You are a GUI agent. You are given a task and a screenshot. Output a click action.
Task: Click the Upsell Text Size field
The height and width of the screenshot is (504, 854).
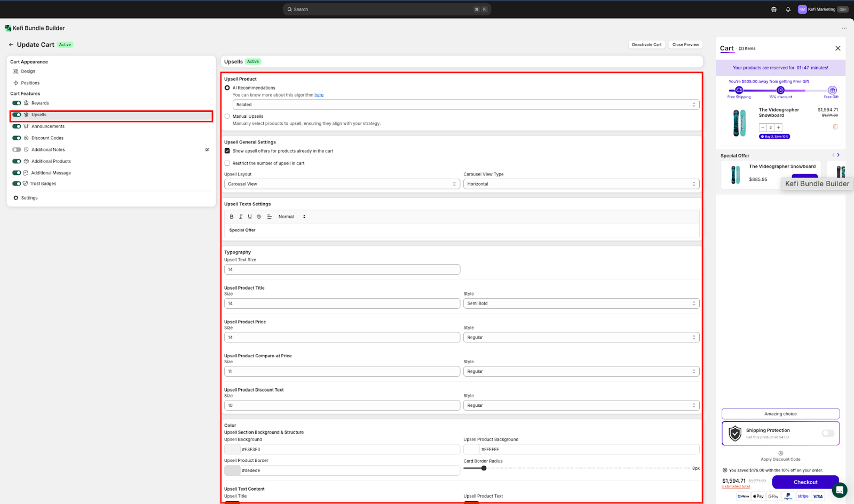(342, 269)
